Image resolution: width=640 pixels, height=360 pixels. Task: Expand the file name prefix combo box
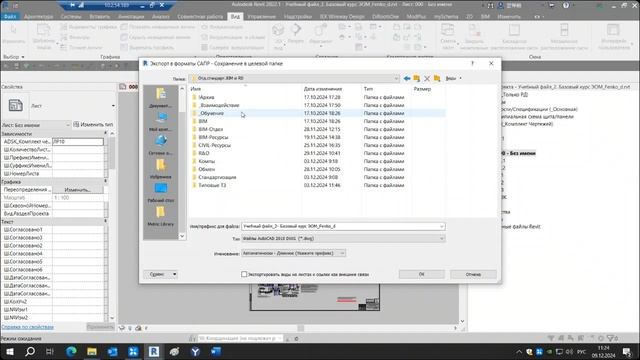[441, 226]
